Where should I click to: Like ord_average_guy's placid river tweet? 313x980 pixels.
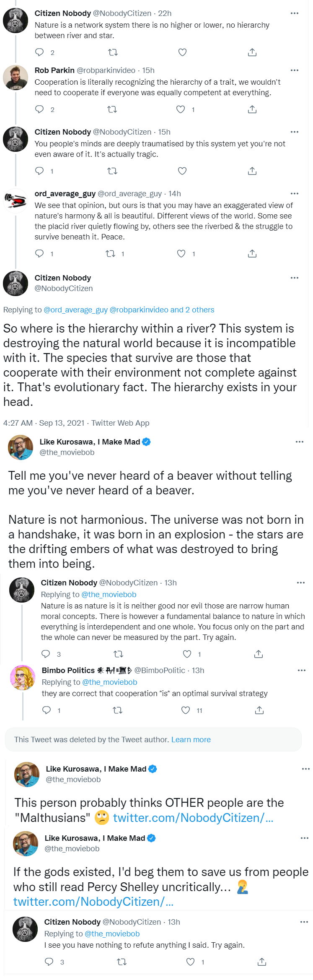[181, 253]
